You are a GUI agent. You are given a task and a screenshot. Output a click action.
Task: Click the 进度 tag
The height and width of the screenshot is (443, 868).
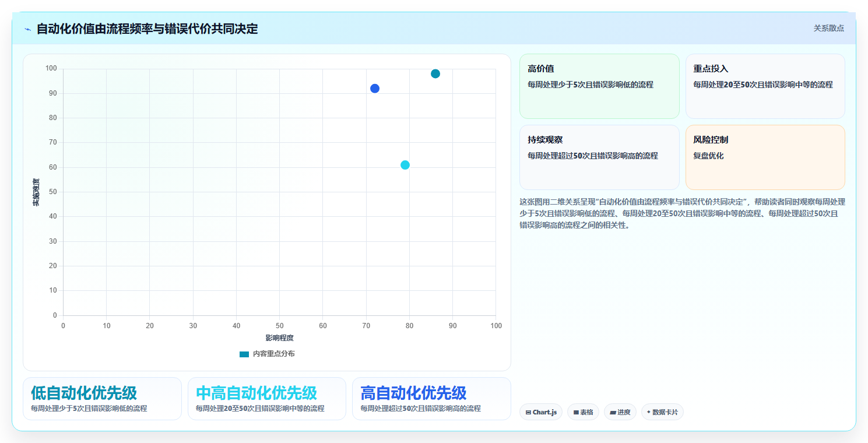coord(620,412)
